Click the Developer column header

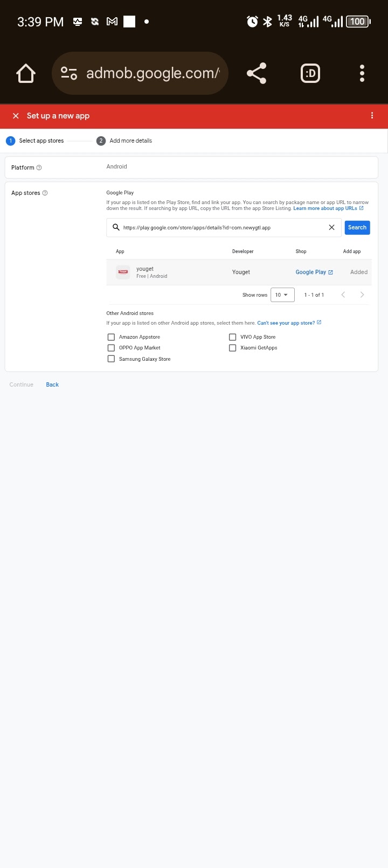243,251
